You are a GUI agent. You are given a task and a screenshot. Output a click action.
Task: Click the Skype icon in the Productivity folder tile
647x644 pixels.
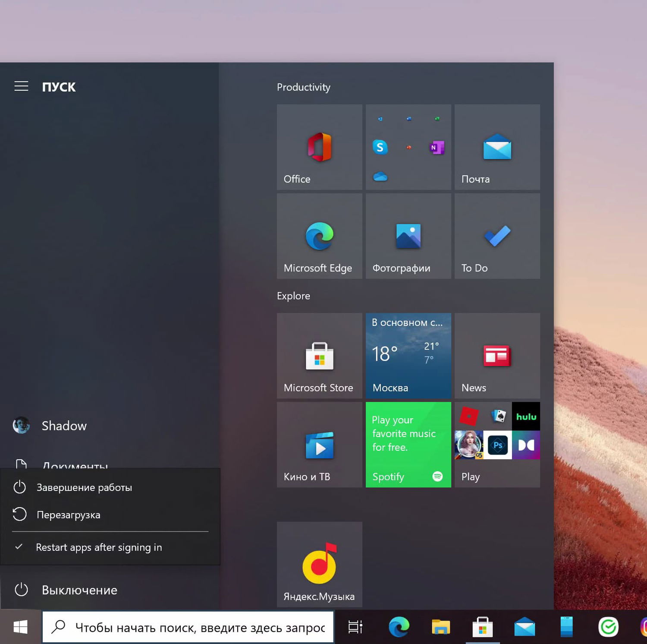pos(380,147)
